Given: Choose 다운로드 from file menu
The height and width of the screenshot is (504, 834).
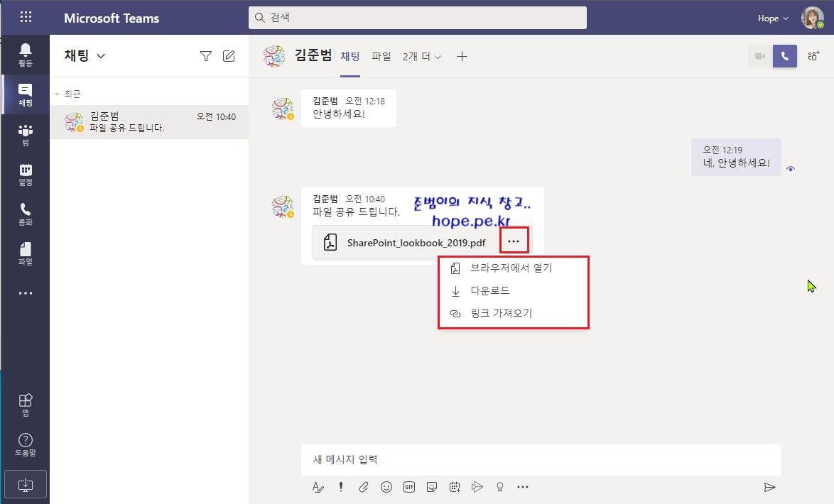Looking at the screenshot, I should click(514, 291).
